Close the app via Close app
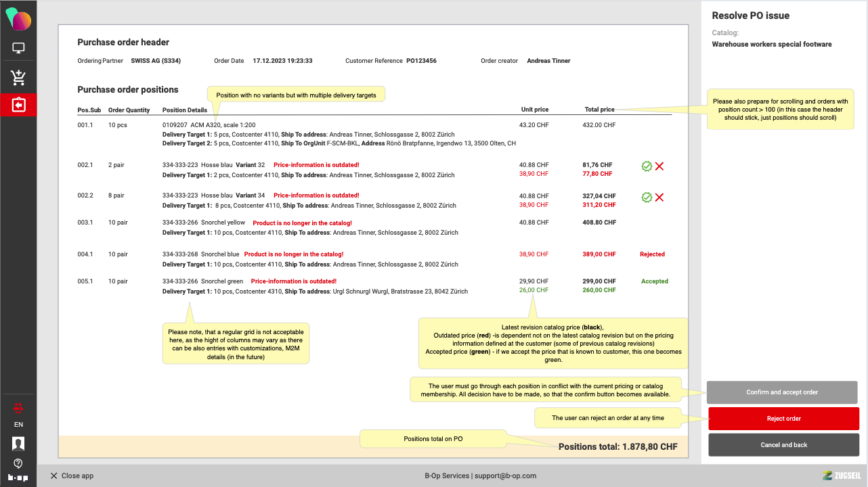This screenshot has width=868, height=487. (x=72, y=476)
